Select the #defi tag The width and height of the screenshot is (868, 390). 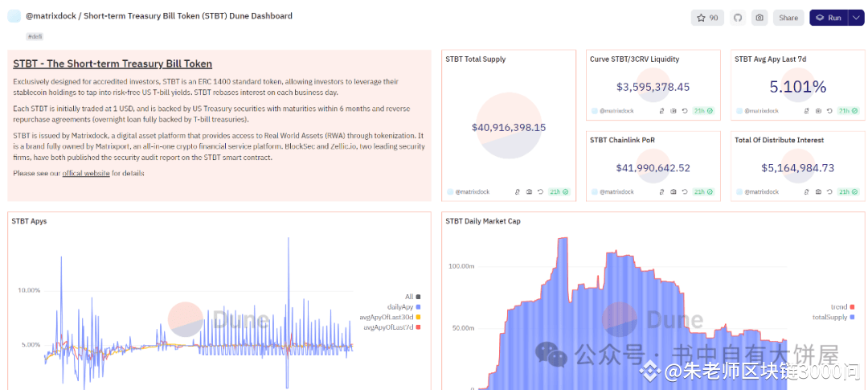pyautogui.click(x=35, y=36)
